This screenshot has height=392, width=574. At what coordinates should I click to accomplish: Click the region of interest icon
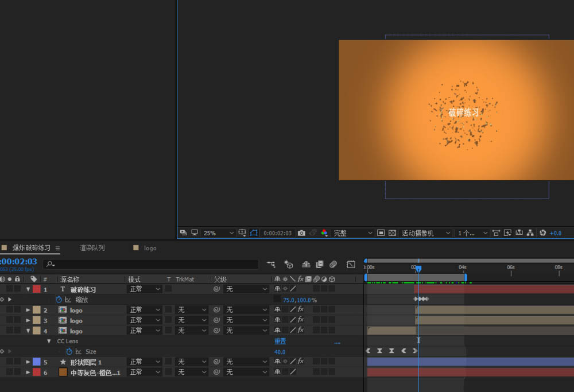pyautogui.click(x=381, y=233)
